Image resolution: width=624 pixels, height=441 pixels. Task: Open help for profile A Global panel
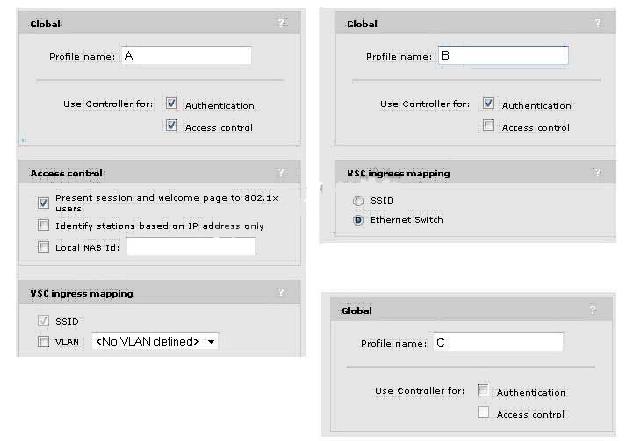282,23
